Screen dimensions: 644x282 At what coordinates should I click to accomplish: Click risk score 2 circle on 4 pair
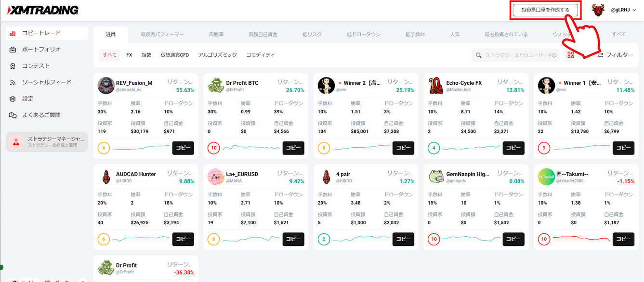point(324,239)
